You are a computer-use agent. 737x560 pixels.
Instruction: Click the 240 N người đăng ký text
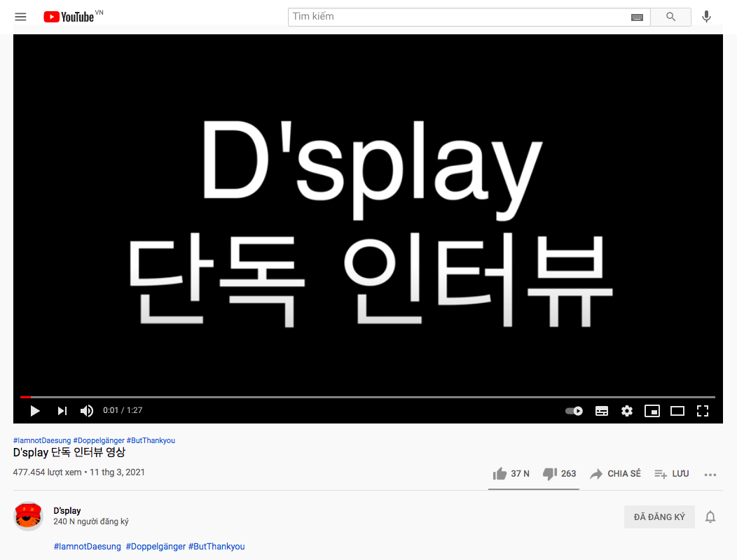coord(90,521)
